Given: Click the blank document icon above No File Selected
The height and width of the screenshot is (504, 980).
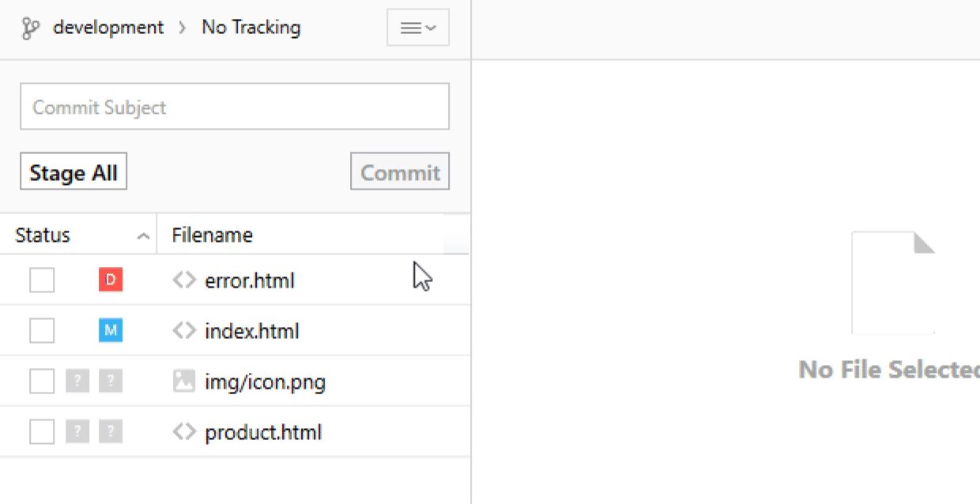Looking at the screenshot, I should point(892,283).
